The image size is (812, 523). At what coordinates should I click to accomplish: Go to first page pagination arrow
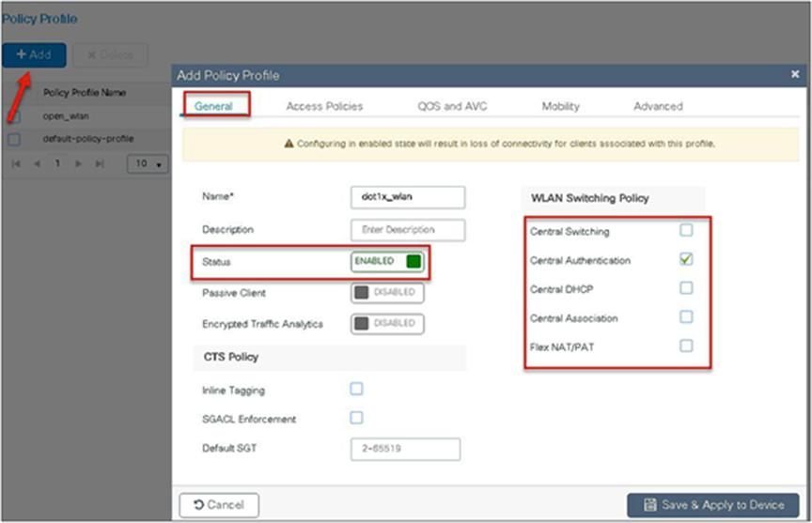[16, 164]
